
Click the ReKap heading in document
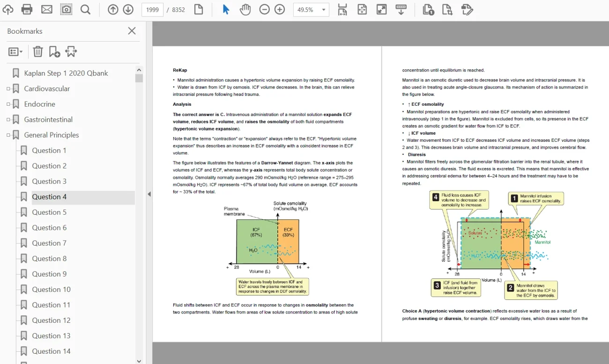click(180, 70)
